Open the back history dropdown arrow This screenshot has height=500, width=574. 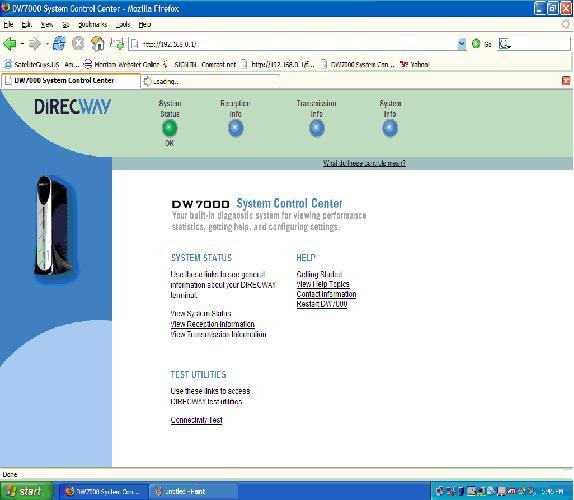click(22, 44)
